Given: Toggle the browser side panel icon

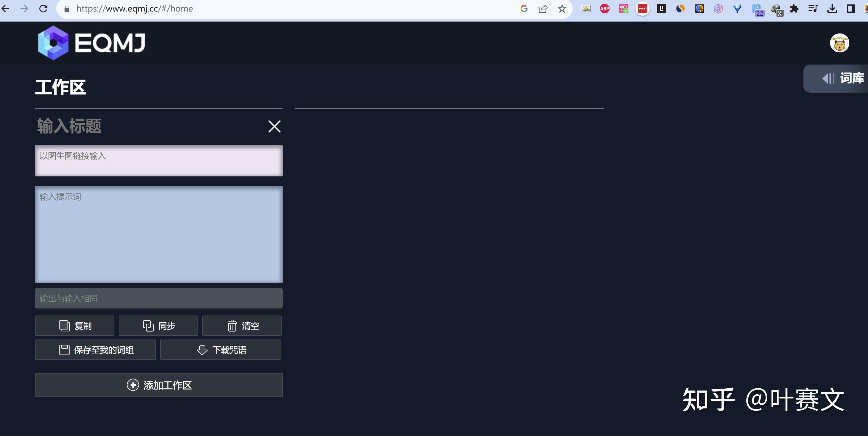Looking at the screenshot, I should [x=851, y=8].
